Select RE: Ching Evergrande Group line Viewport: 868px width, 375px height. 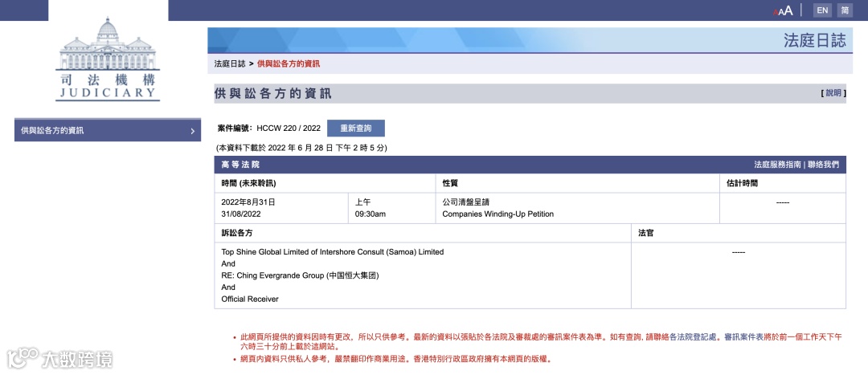point(300,275)
